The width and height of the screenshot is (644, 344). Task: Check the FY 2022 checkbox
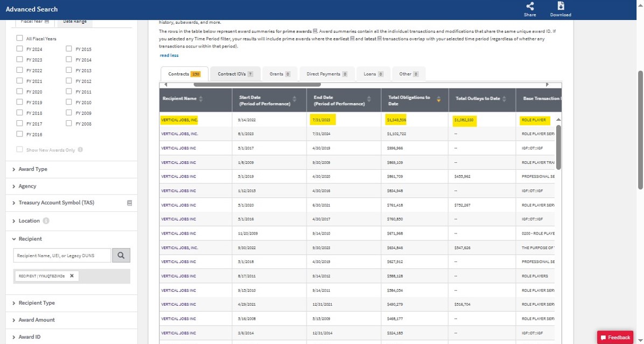click(20, 70)
